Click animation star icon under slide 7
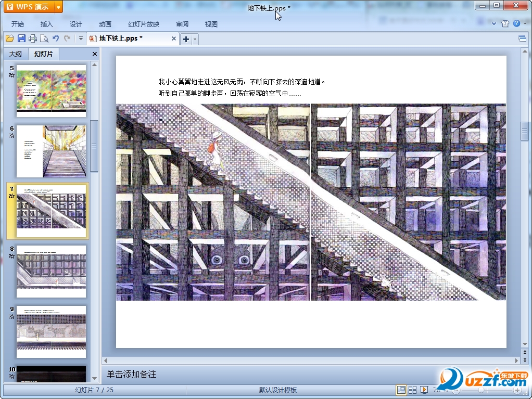532x399 pixels. [x=11, y=196]
